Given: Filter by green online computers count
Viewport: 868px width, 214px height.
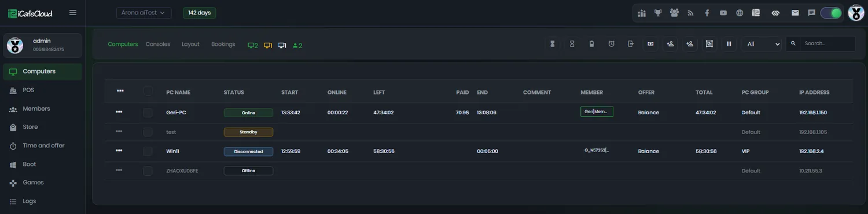Looking at the screenshot, I should click(253, 45).
